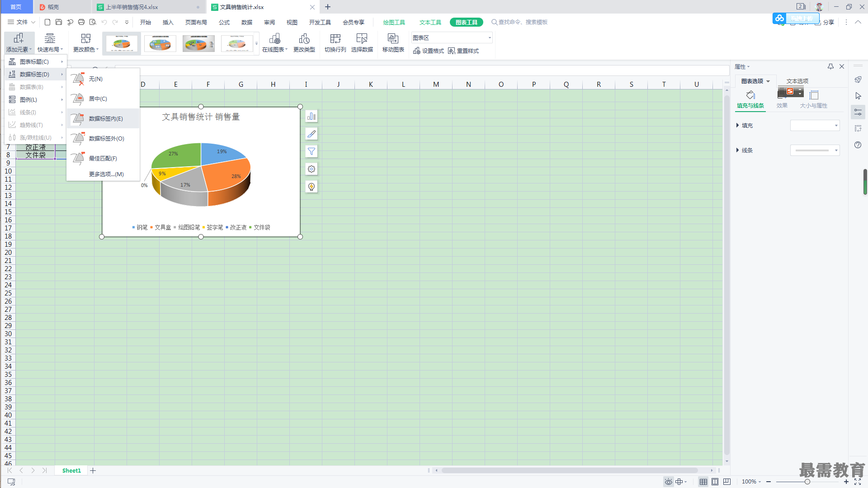Open Text Tools (文本工具) tab
868x488 pixels.
(x=430, y=22)
